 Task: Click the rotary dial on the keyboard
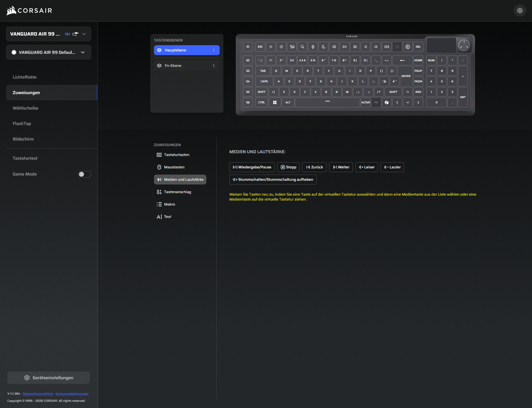coord(464,45)
